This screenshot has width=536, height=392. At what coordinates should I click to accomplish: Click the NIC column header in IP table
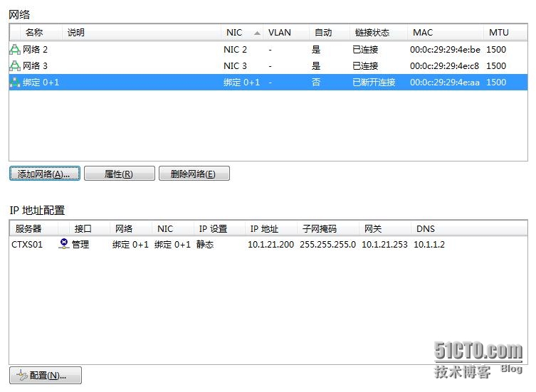[173, 228]
